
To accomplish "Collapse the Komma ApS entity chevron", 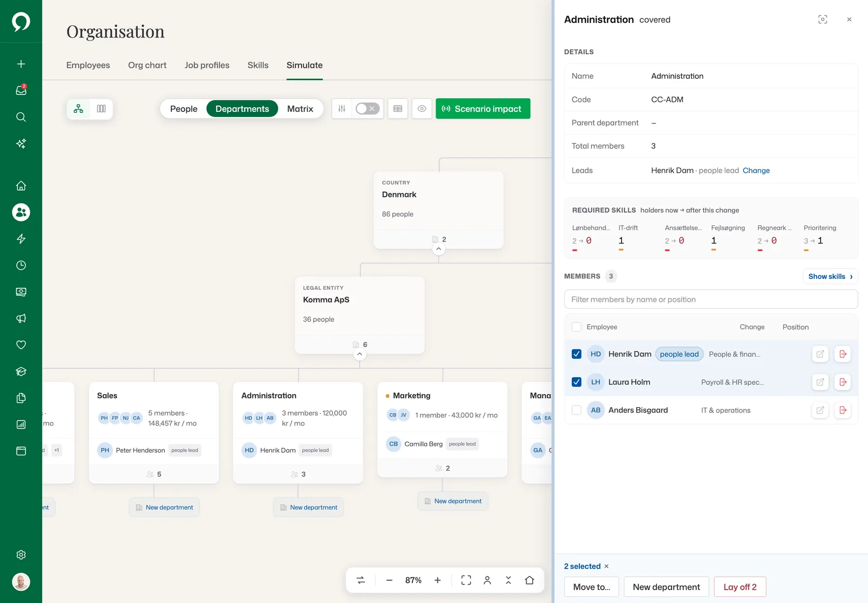I will click(x=360, y=354).
